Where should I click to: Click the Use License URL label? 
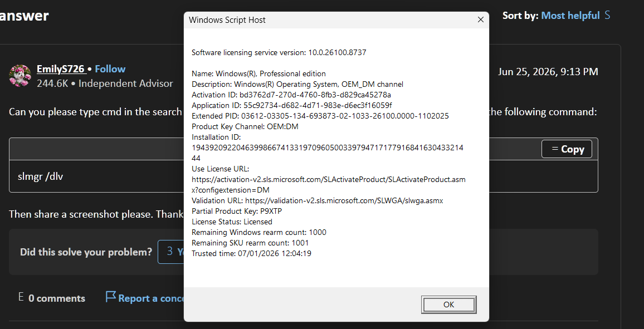coord(221,169)
